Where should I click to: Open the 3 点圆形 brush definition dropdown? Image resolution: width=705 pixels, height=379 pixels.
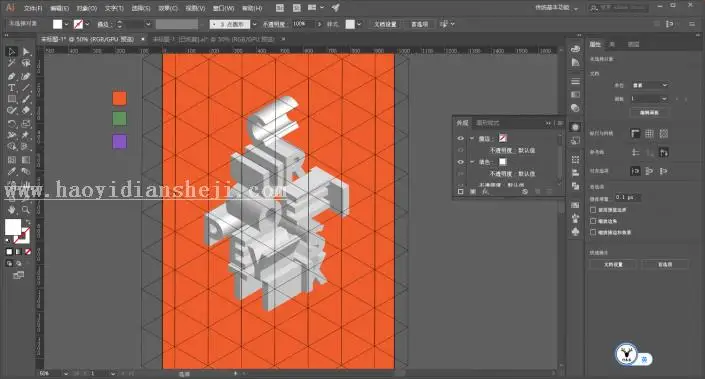[254, 24]
